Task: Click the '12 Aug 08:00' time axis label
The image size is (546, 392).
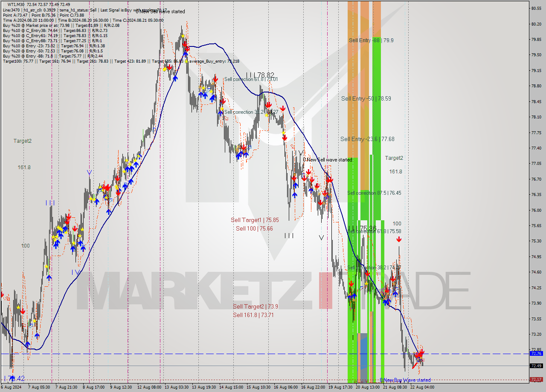Action: 148,387
